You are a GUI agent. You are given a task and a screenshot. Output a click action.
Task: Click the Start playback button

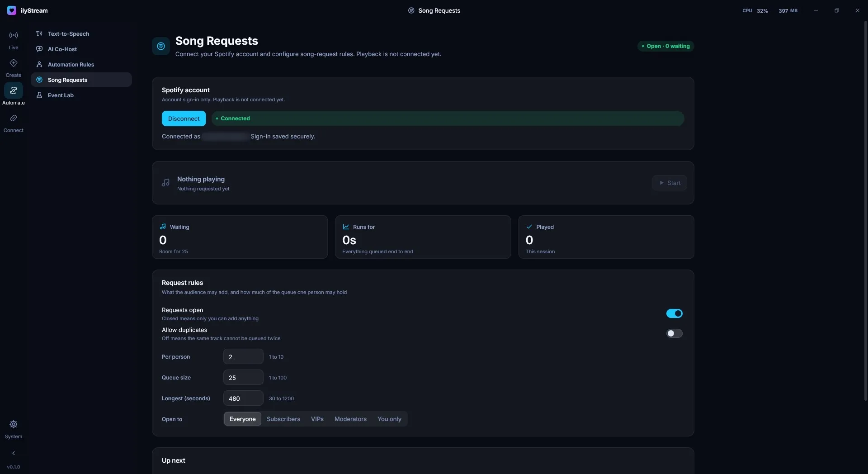point(670,183)
